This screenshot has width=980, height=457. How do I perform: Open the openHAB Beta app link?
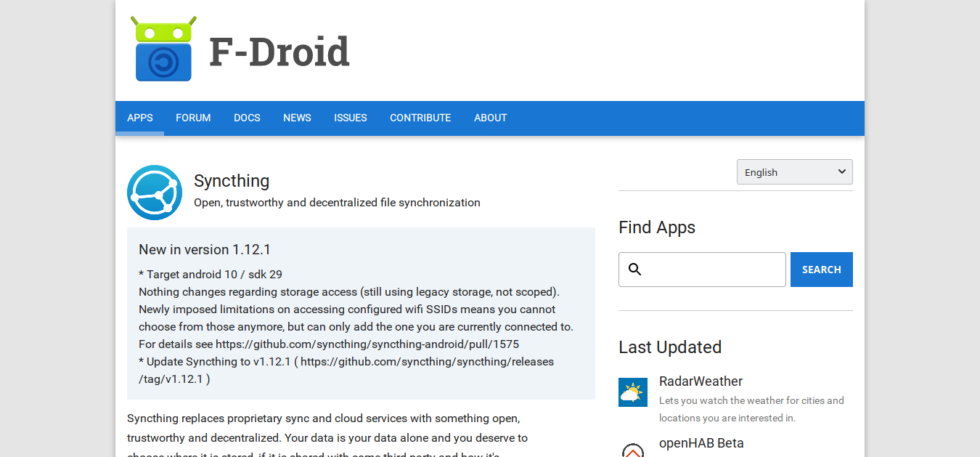701,443
